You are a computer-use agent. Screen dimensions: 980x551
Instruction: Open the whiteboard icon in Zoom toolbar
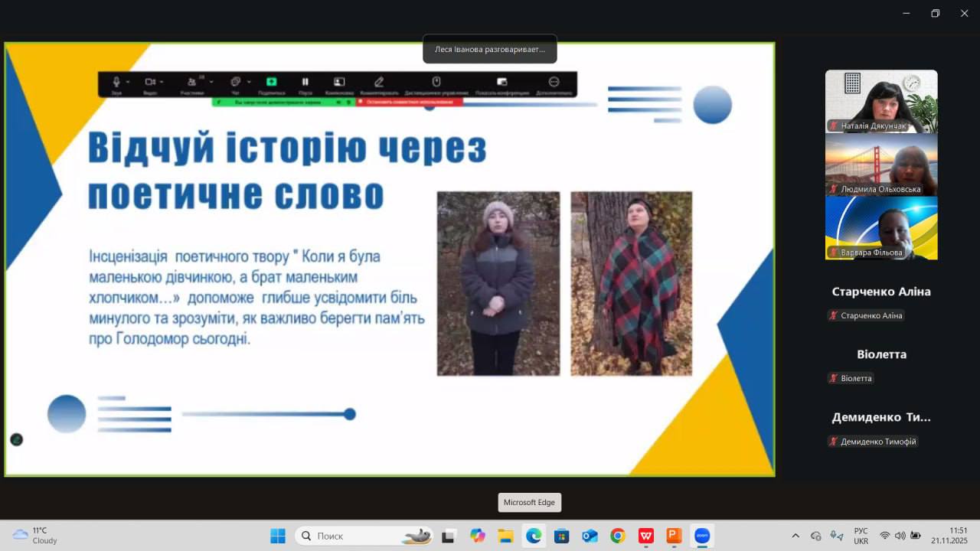(338, 81)
